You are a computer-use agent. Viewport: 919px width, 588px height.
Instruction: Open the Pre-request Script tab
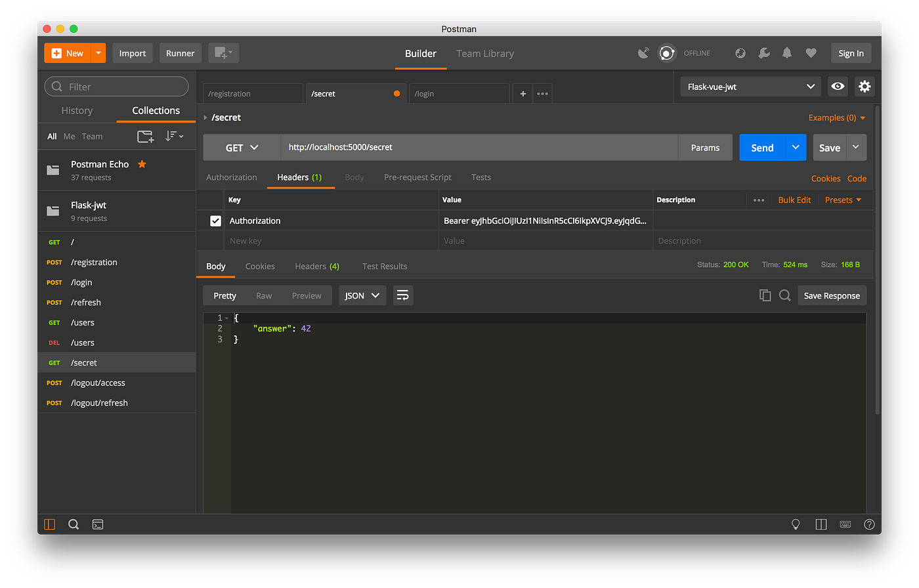417,177
